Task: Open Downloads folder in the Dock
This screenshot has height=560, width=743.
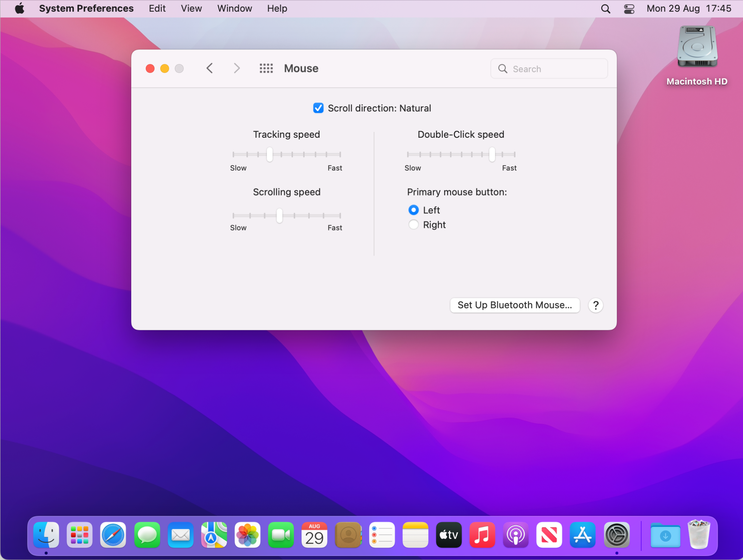Action: tap(665, 535)
